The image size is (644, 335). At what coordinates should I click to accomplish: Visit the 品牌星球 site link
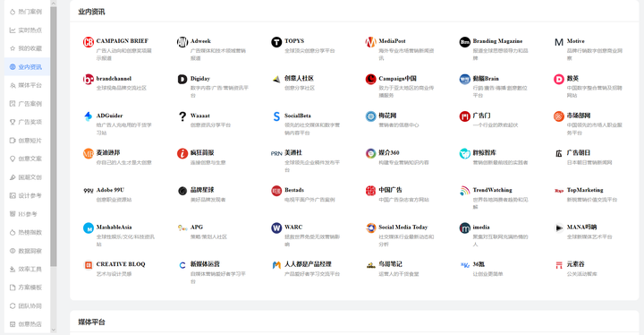pos(202,190)
